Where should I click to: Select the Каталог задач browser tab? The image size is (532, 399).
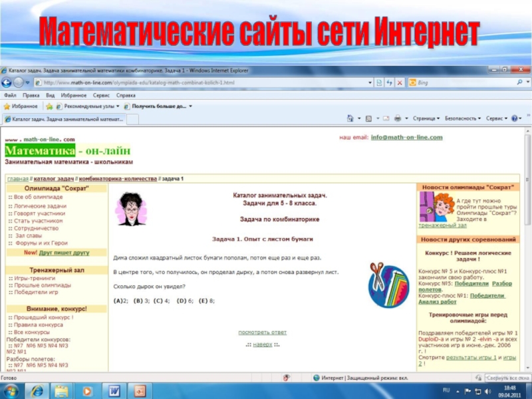coord(63,119)
